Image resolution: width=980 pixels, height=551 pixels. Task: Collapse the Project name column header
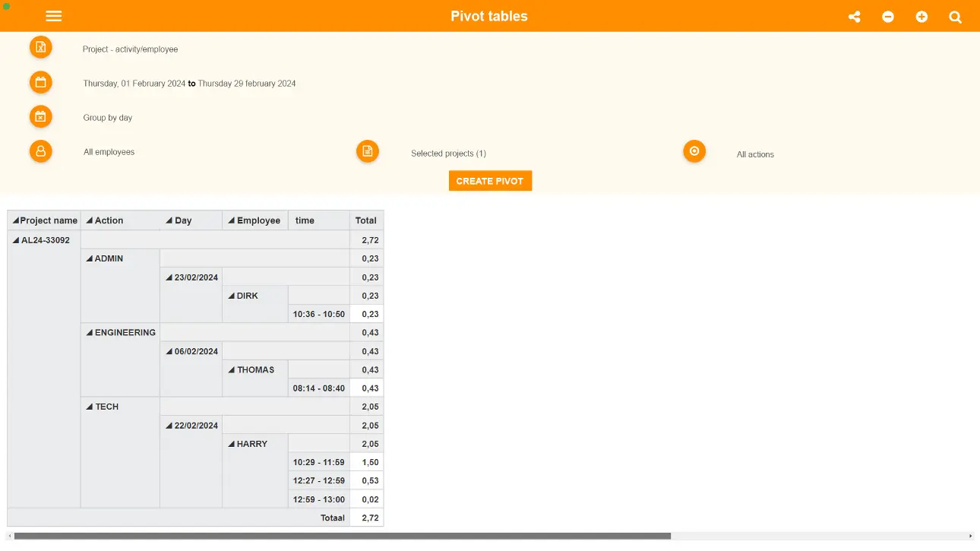pyautogui.click(x=15, y=220)
